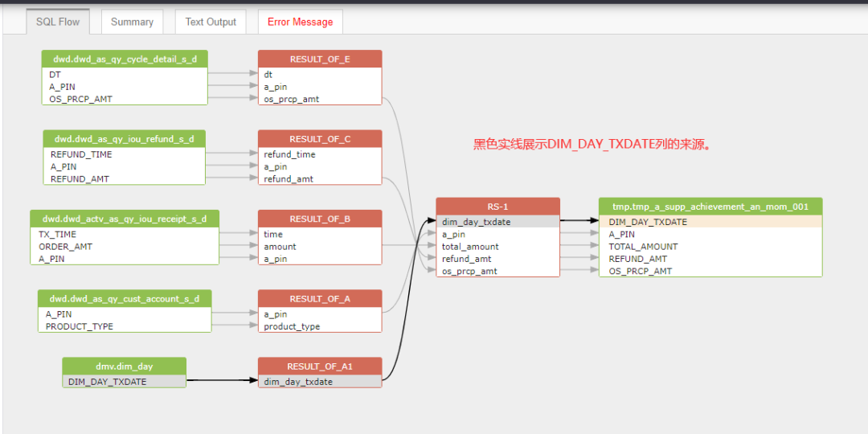
Task: Select amount column in RESULT_OF_B
Action: coord(320,246)
